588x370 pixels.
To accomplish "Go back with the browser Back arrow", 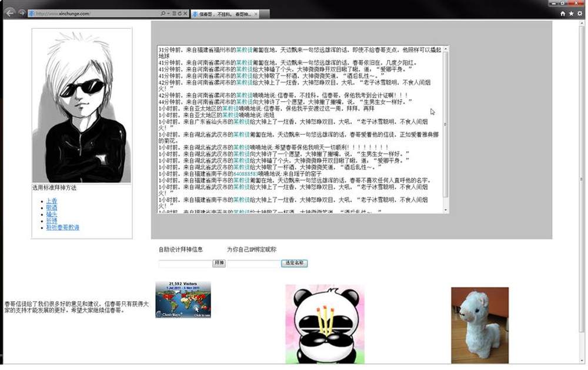I will point(10,13).
